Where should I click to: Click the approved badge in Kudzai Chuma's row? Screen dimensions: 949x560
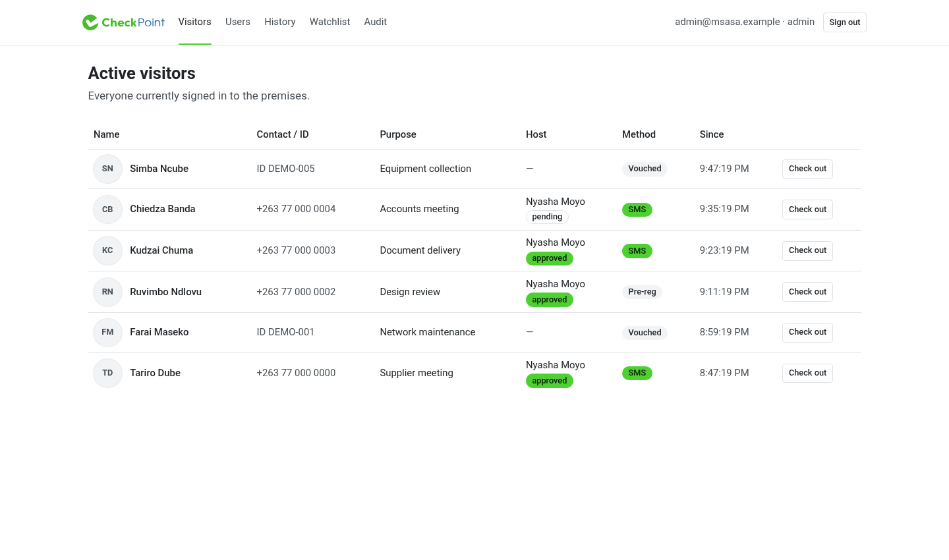coord(550,258)
